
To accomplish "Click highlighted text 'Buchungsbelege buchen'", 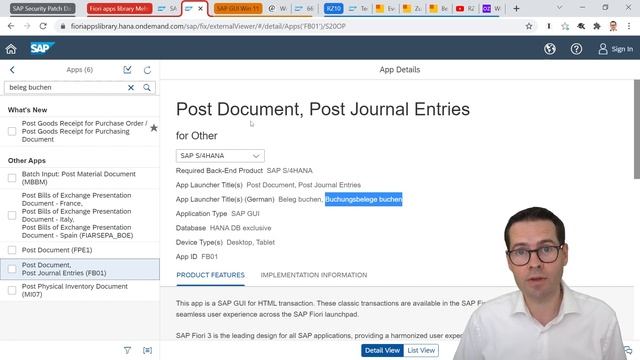I will [x=364, y=199].
